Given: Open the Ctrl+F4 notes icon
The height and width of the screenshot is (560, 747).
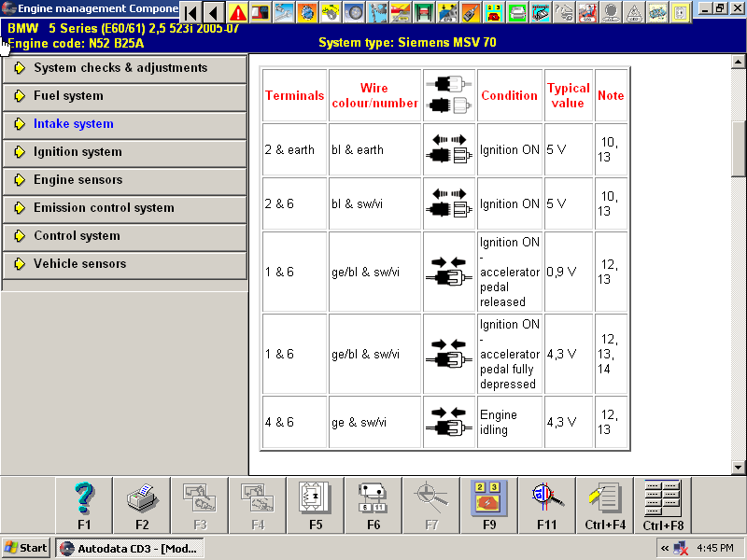Looking at the screenshot, I should point(605,505).
